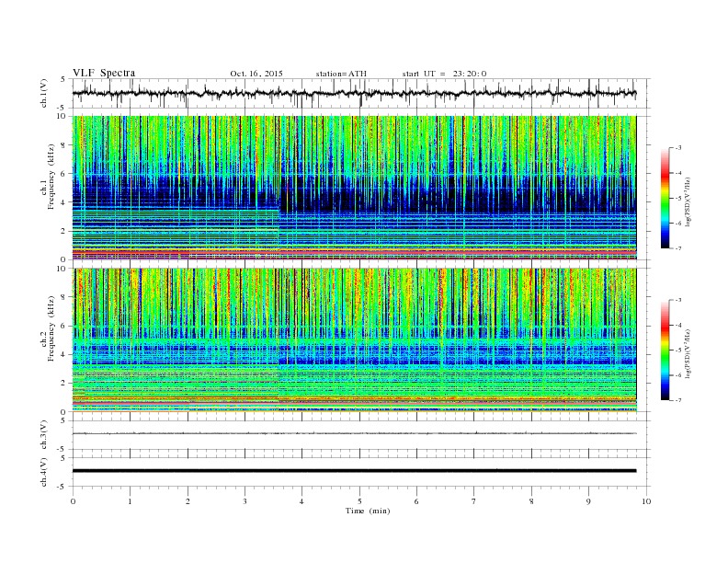
Task: Click the ch.2 color bar 'log(PSD)(V²/Hz)' label
Action: (688, 354)
